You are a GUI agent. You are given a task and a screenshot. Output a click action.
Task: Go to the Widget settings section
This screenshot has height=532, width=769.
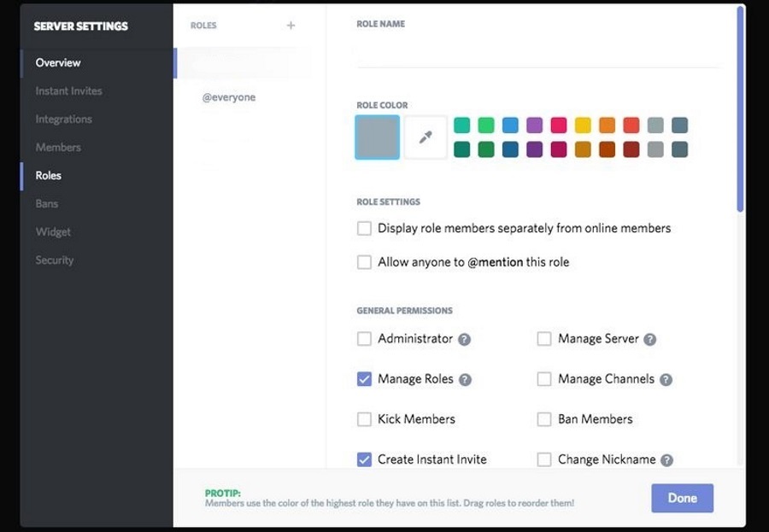coord(53,232)
